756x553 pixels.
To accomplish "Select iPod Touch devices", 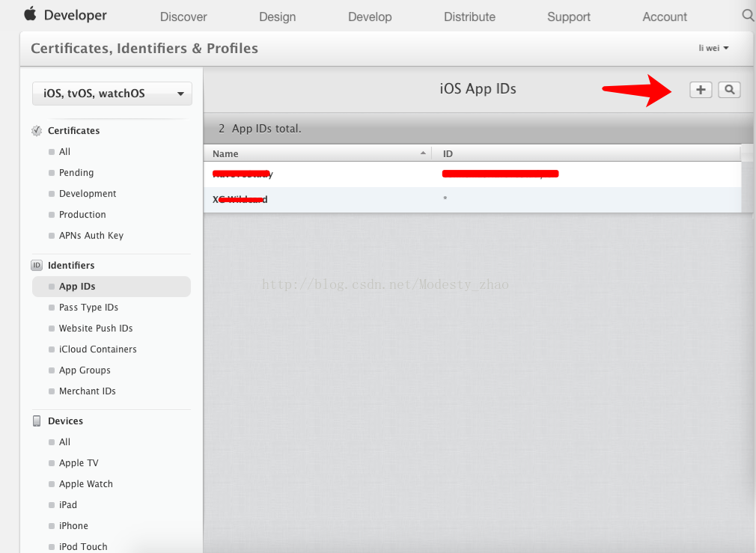I will click(83, 547).
